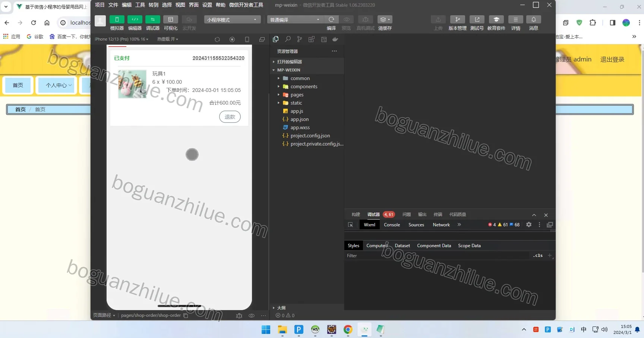Image resolution: width=644 pixels, height=338 pixels.
Task: Switch to the Network tab in debugger
Action: click(x=441, y=225)
